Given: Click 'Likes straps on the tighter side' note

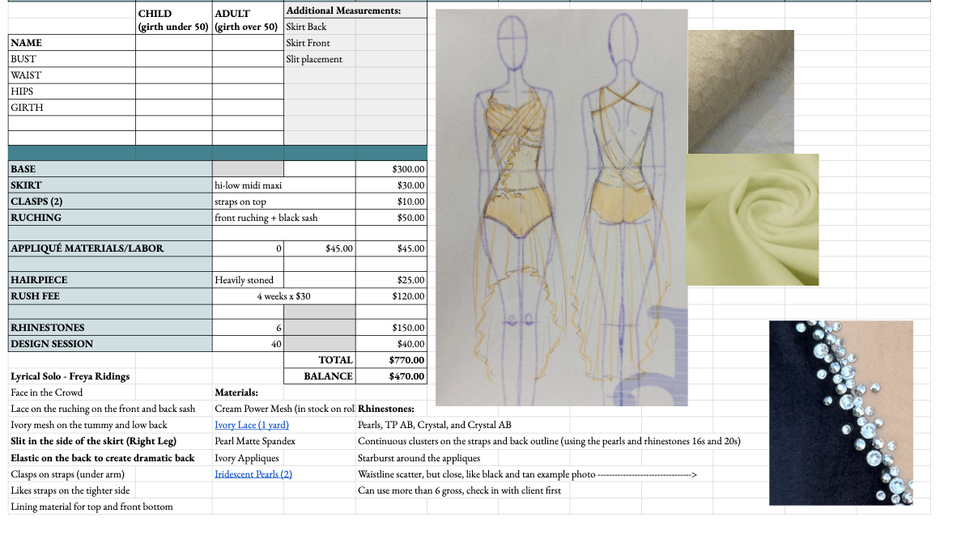Looking at the screenshot, I should (70, 490).
